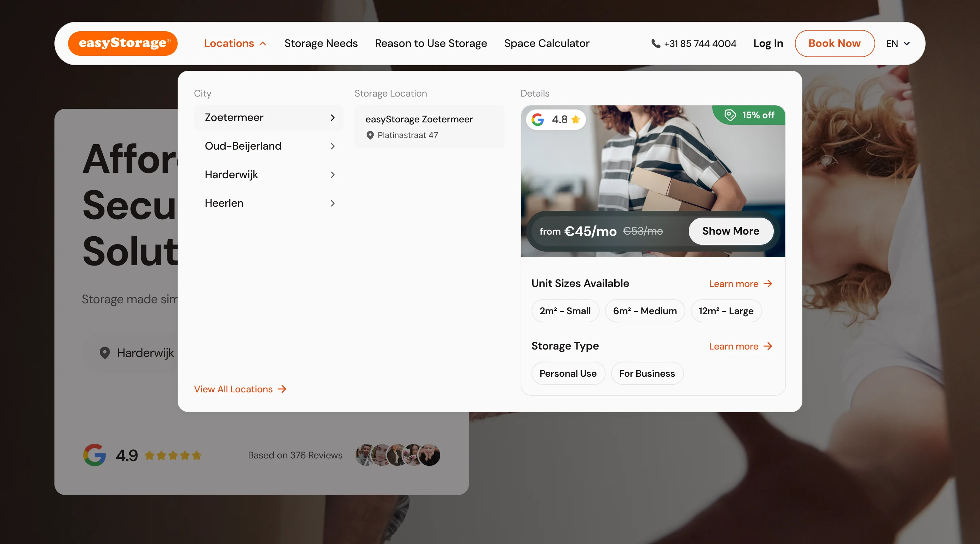Open Reason to Use Storage
This screenshot has width=980, height=544.
click(x=431, y=43)
